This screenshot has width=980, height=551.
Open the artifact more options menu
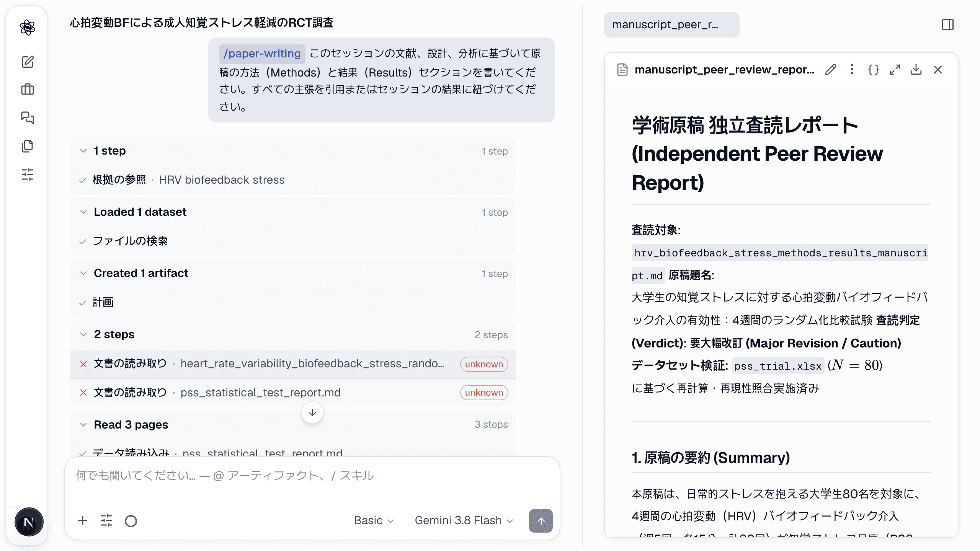852,70
